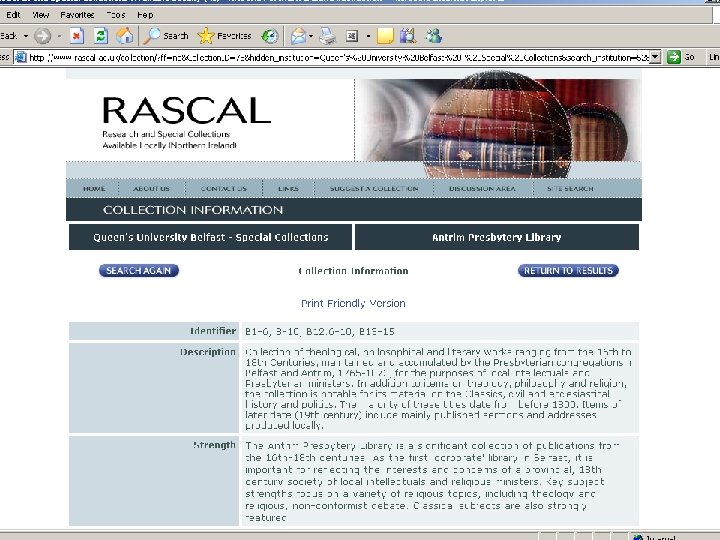This screenshot has height=540, width=720.
Task: Click the Strength field label
Action: pos(214,445)
